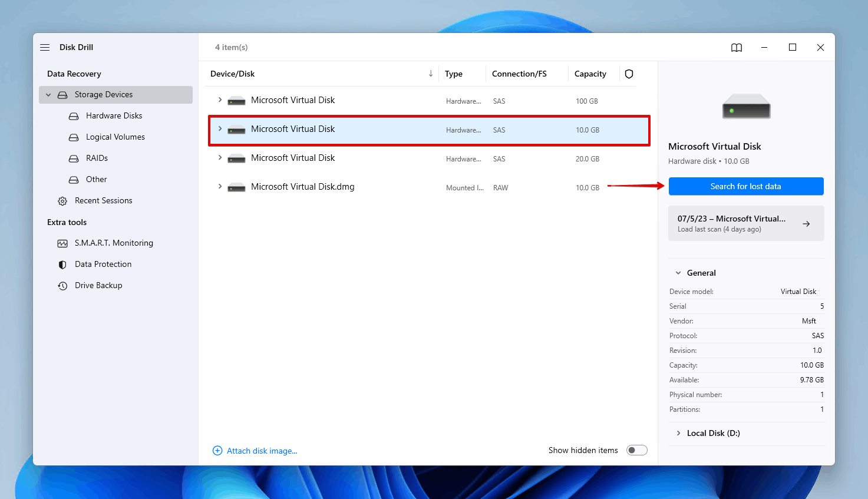Viewport: 868px width, 499px height.
Task: Click the shield icon in column header
Action: coord(629,74)
